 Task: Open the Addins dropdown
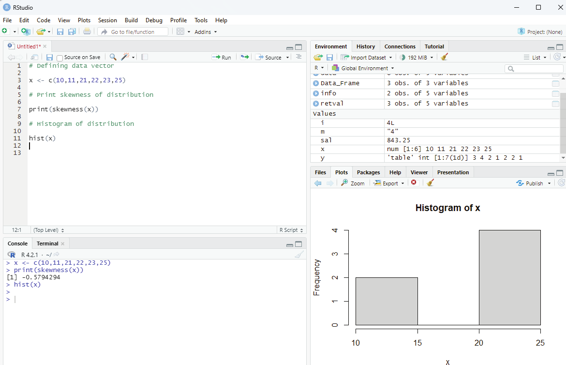205,32
